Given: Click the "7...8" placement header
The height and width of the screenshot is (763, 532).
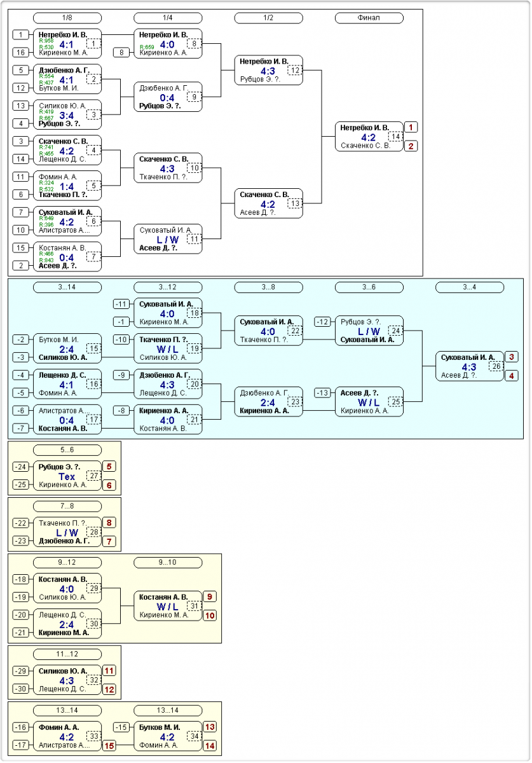Looking at the screenshot, I should 67,506.
